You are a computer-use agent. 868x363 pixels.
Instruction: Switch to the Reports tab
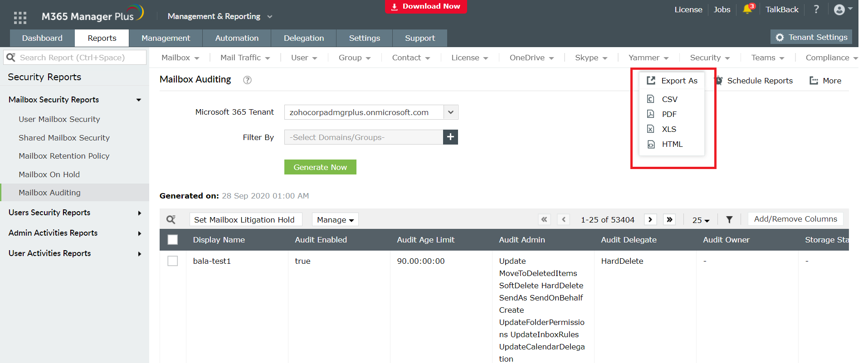102,38
